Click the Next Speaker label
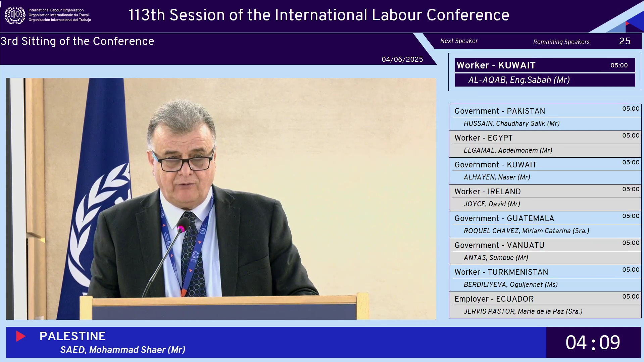Image resolution: width=644 pixels, height=362 pixels. click(459, 41)
